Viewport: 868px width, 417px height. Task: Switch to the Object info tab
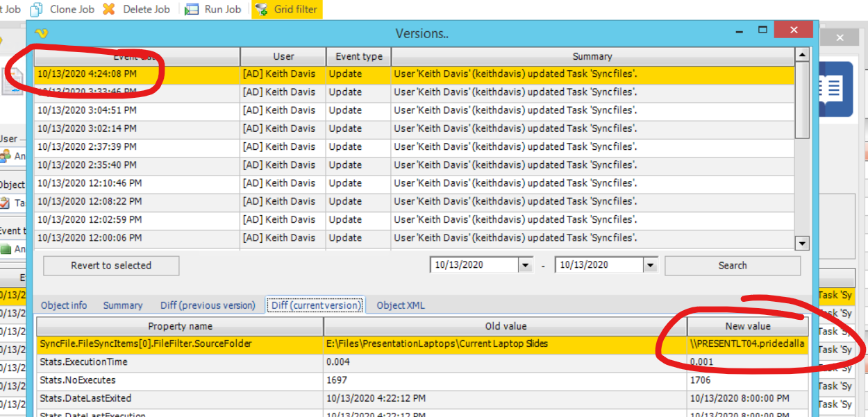coord(64,305)
